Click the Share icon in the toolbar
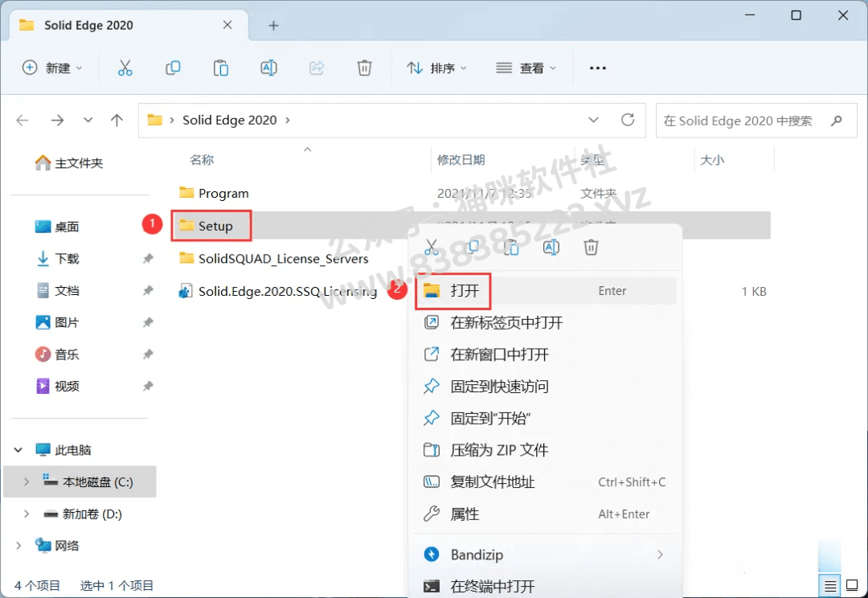Screen dimensions: 868x598 [317, 68]
